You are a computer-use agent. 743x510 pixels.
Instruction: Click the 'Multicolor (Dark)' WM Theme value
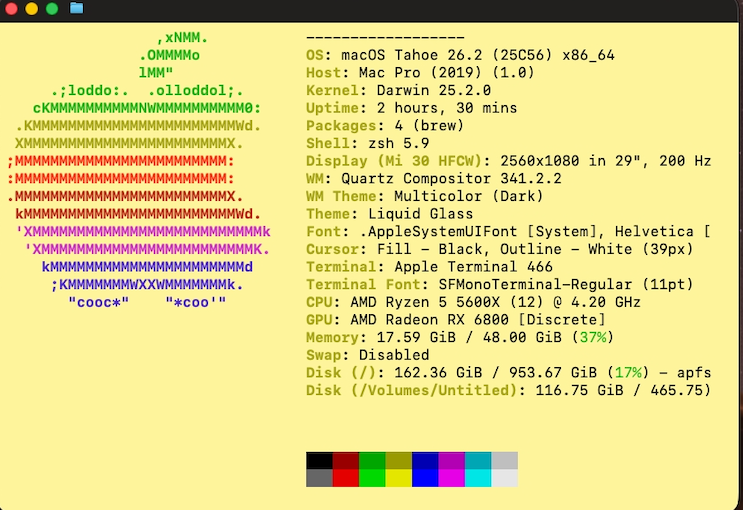pos(469,196)
